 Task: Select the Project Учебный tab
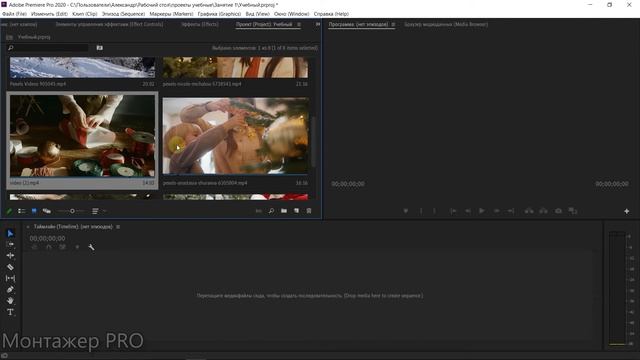264,24
